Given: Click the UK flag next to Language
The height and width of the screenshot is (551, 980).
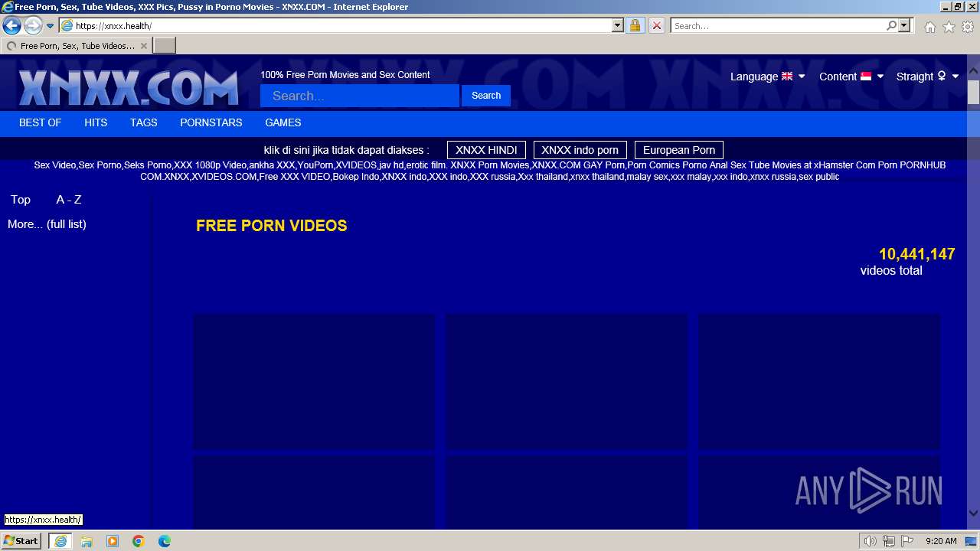Looking at the screenshot, I should click(787, 77).
